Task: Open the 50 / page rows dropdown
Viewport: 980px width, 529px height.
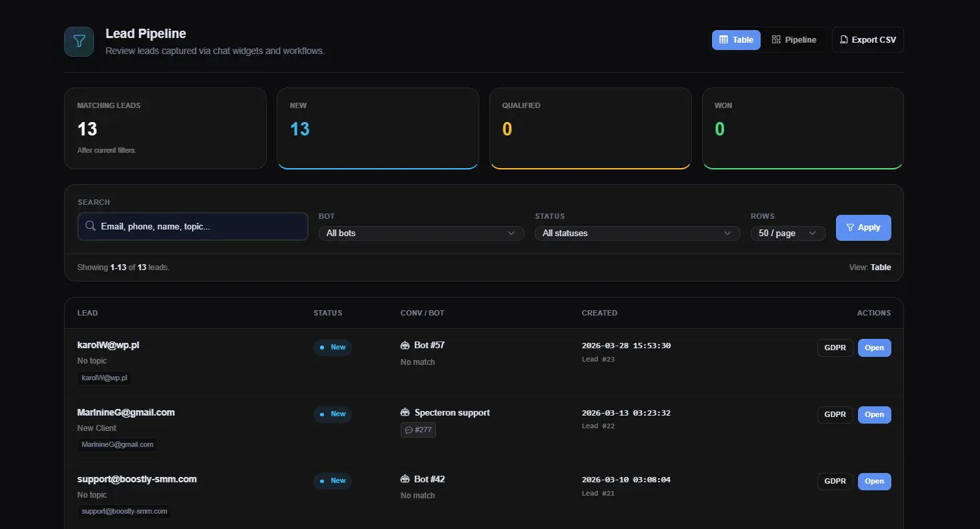Action: tap(788, 233)
